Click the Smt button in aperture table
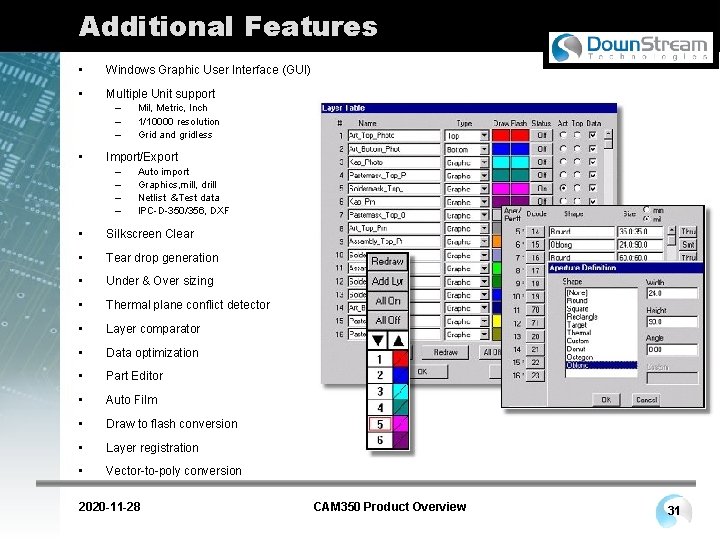This screenshot has height=540, width=720. [x=688, y=244]
